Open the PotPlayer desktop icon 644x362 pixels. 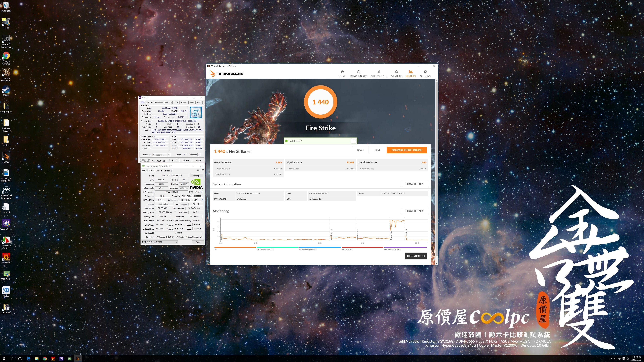[6, 125]
